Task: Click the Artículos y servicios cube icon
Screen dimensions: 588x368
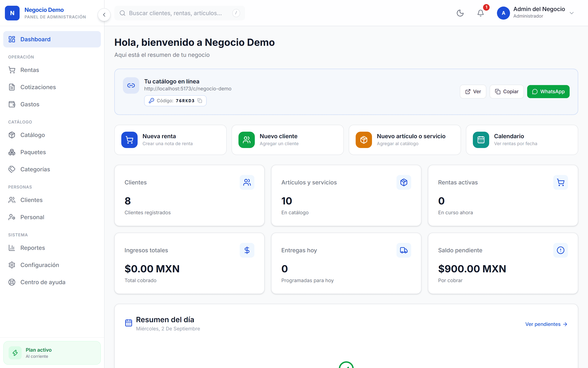Action: point(404,182)
